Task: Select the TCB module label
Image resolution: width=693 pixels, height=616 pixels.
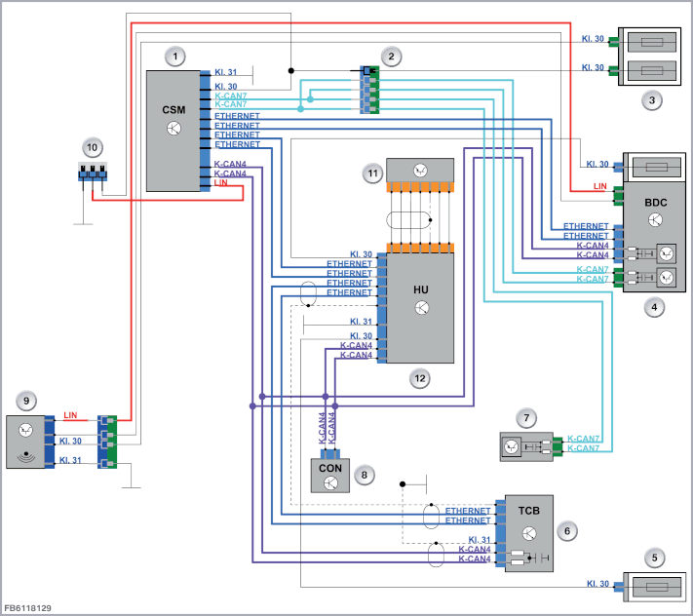Action: coord(529,511)
